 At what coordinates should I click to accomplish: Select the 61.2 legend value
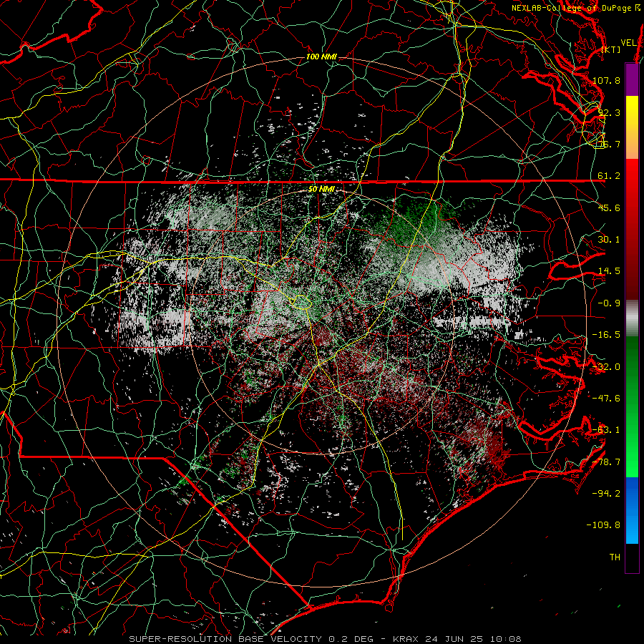click(x=609, y=176)
